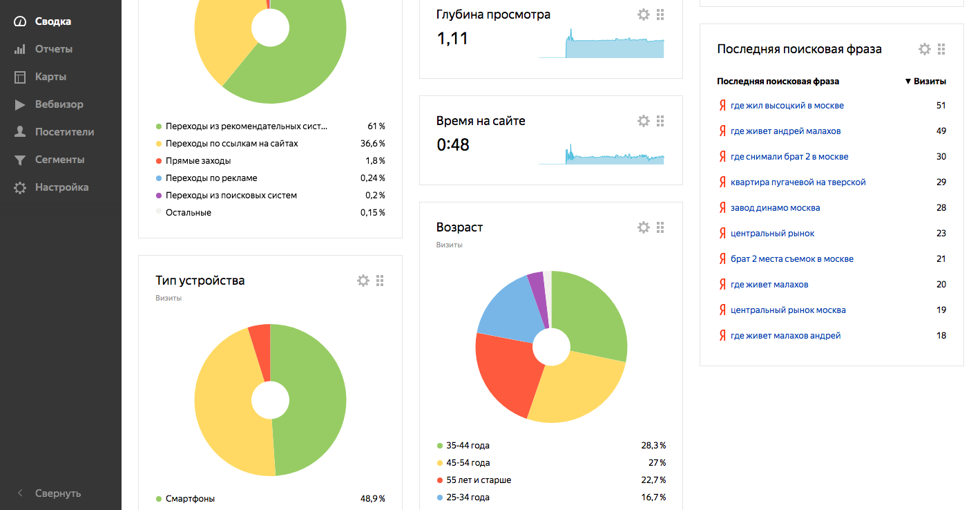Toggle green legend dot for Переходы из рекомендательных систем
The image size is (980, 510).
[x=159, y=126]
